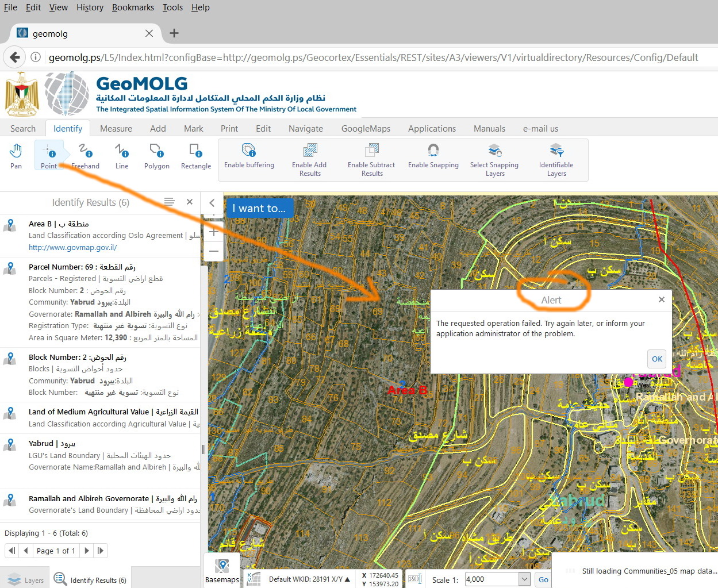Open the govmap.gov.il link
Screen dimensions: 718x588
[x=73, y=247]
